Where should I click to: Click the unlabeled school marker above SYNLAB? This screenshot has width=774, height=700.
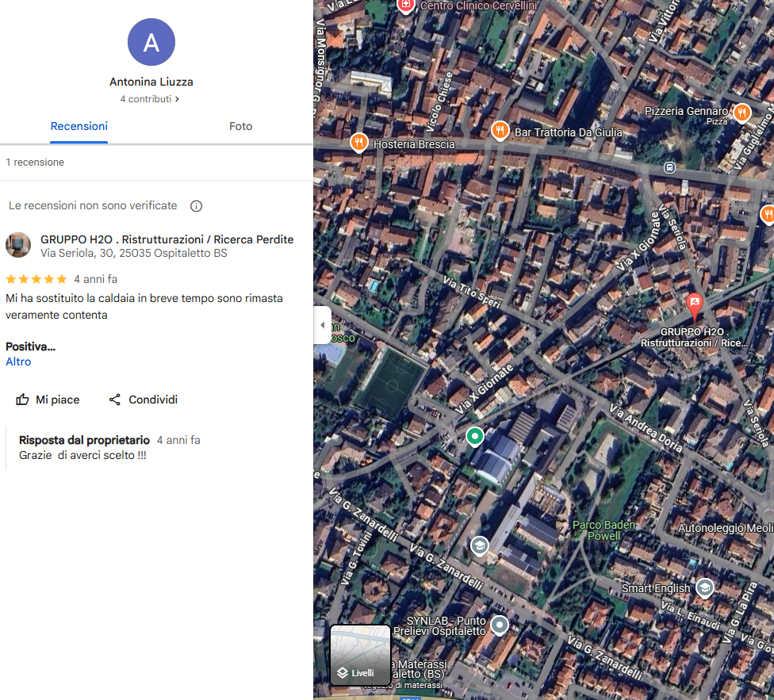[479, 546]
